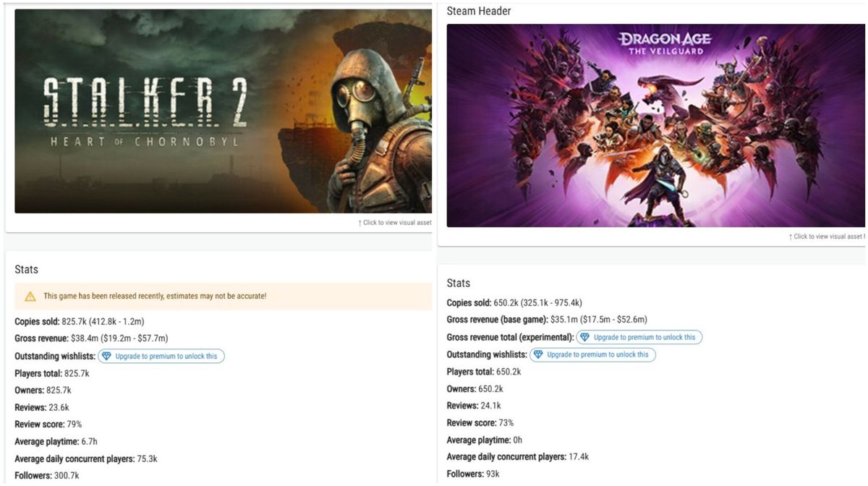Click the Dragon Age Veilguard header image
The width and height of the screenshot is (868, 486).
point(655,125)
